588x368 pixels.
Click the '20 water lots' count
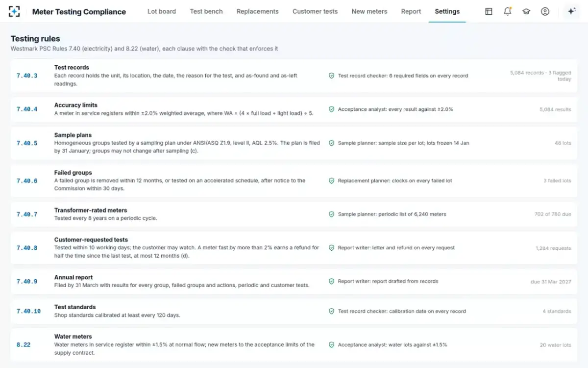coord(556,345)
